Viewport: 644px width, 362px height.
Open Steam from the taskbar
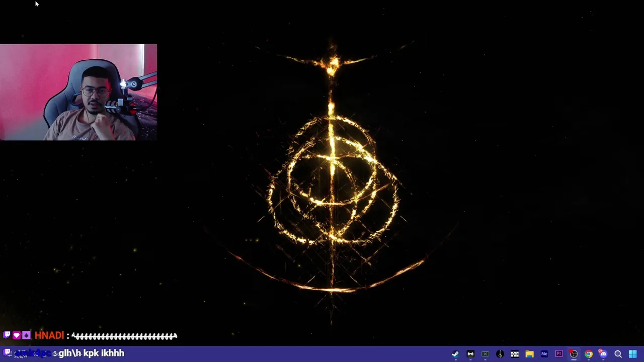455,354
